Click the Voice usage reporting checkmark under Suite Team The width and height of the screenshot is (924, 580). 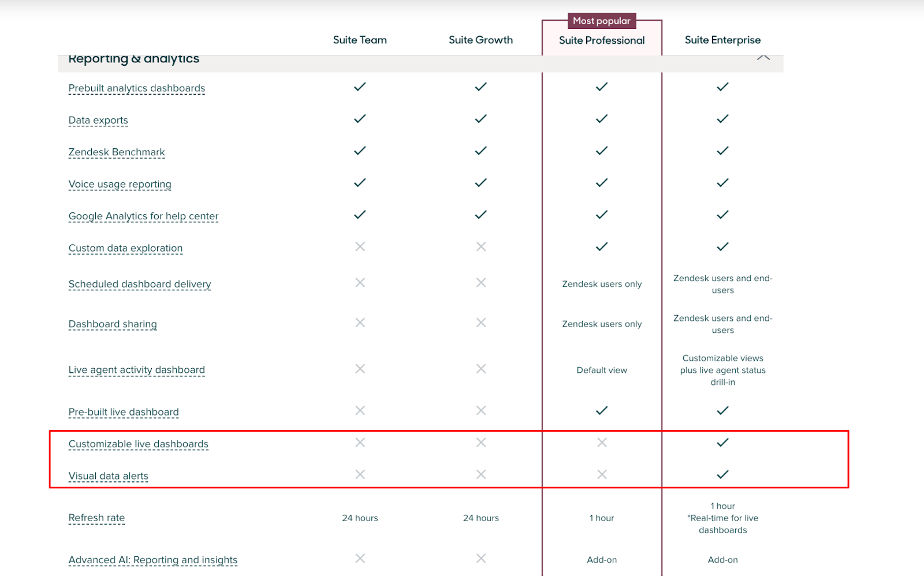(x=359, y=182)
